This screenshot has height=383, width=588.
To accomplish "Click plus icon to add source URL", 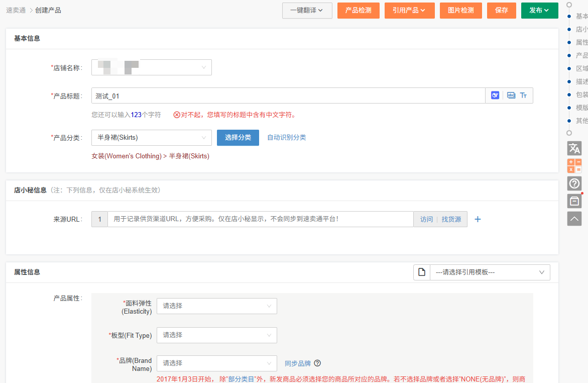I will tap(478, 219).
